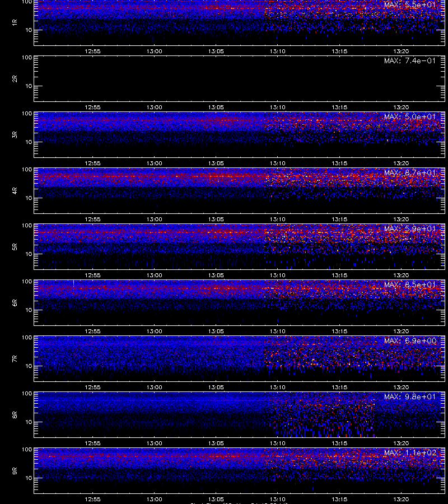Click the 100 y-axis label of panel 8R

[x=27, y=394]
